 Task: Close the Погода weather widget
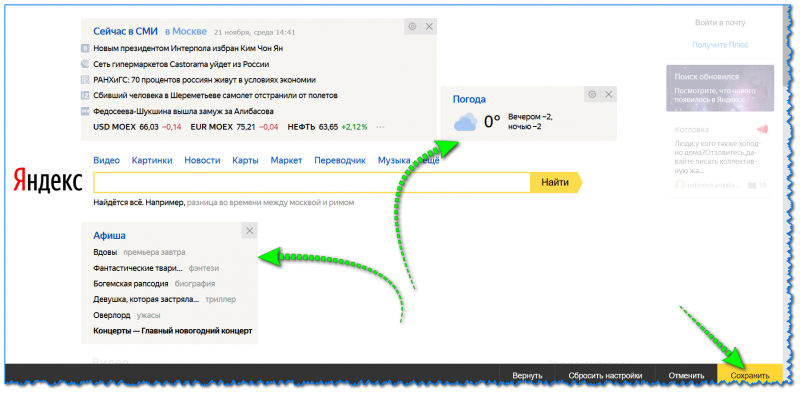pyautogui.click(x=609, y=94)
